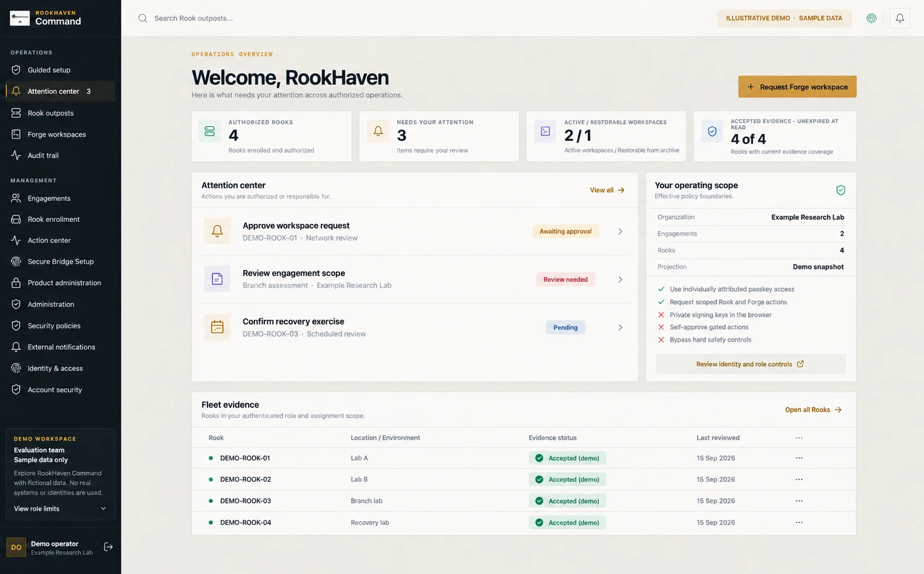924x574 pixels.
Task: Open the row menu for DEMO-ROOK-01
Action: (x=799, y=458)
